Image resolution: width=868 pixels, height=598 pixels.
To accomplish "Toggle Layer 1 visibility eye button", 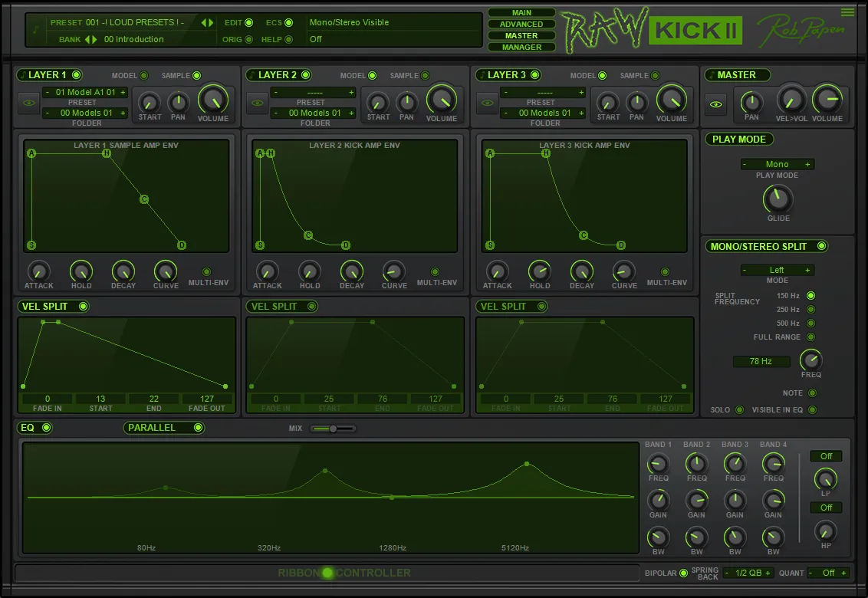I will [x=29, y=103].
